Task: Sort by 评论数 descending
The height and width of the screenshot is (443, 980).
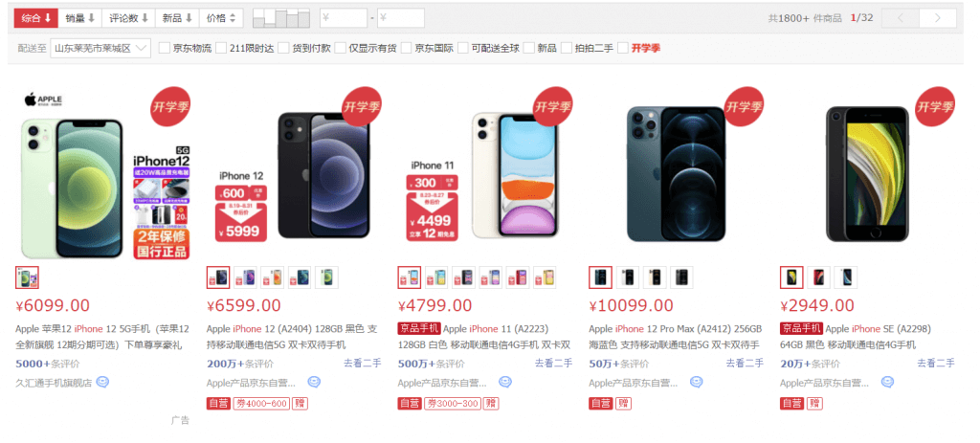Action: 129,18
